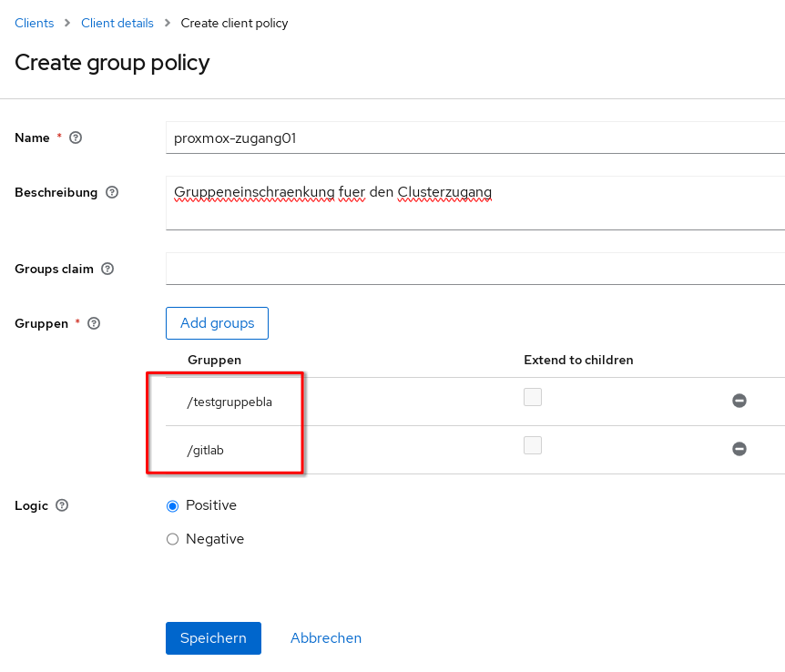Click help icon next to Name label
The width and height of the screenshot is (785, 672).
(76, 138)
